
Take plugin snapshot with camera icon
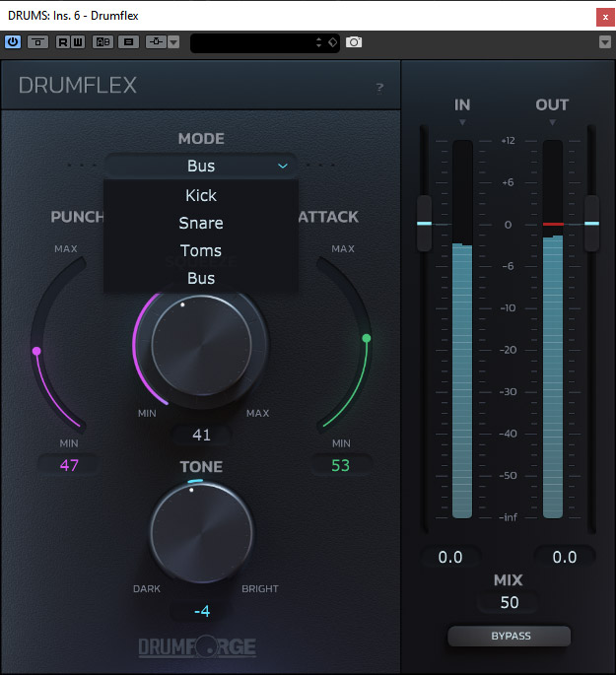[x=354, y=42]
